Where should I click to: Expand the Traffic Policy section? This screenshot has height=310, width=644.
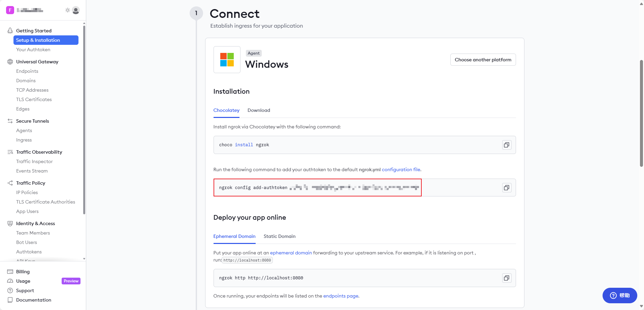pyautogui.click(x=31, y=183)
